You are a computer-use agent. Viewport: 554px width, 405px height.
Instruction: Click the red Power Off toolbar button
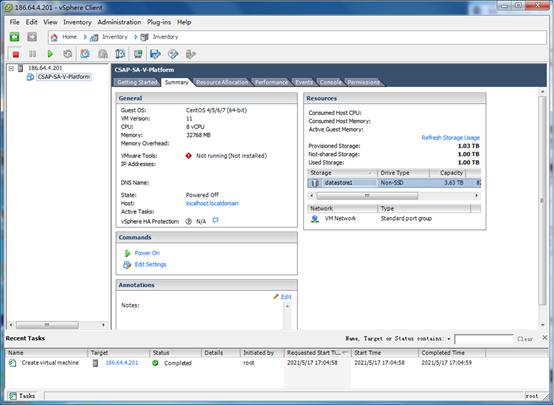16,54
